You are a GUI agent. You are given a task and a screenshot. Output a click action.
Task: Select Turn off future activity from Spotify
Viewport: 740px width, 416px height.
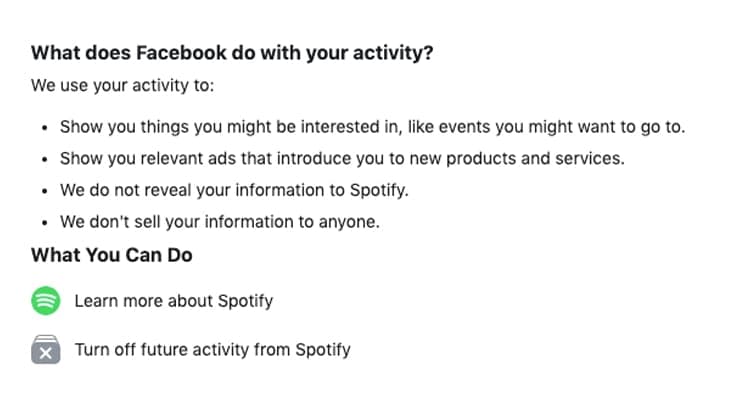[212, 350]
